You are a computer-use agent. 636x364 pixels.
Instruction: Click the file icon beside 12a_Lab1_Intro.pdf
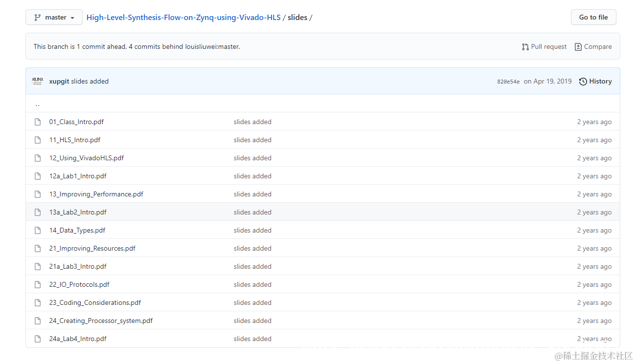[38, 176]
